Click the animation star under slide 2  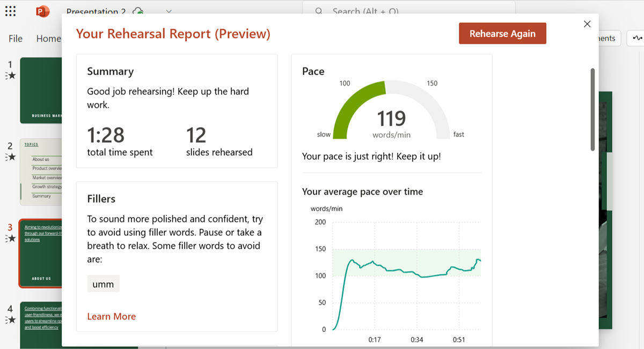pyautogui.click(x=11, y=157)
